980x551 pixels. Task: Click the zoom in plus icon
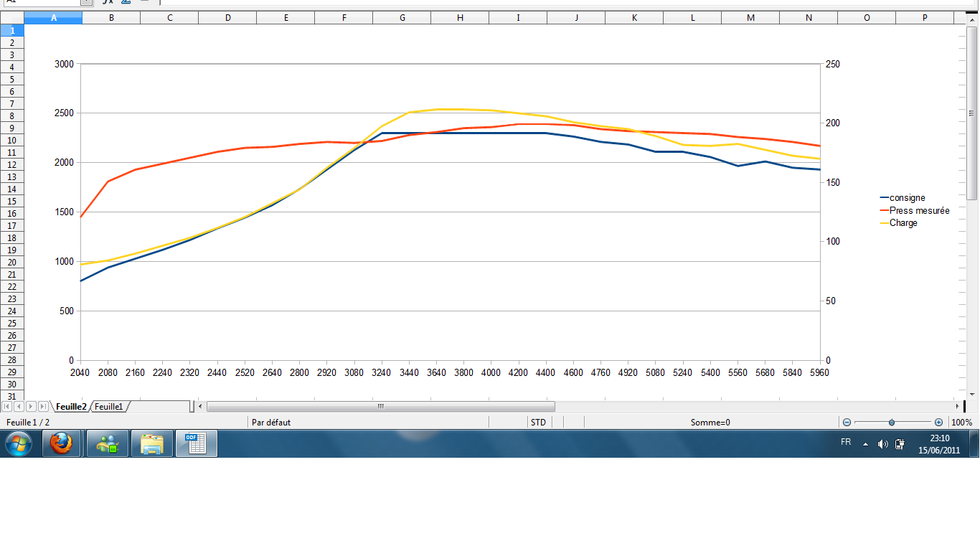938,423
